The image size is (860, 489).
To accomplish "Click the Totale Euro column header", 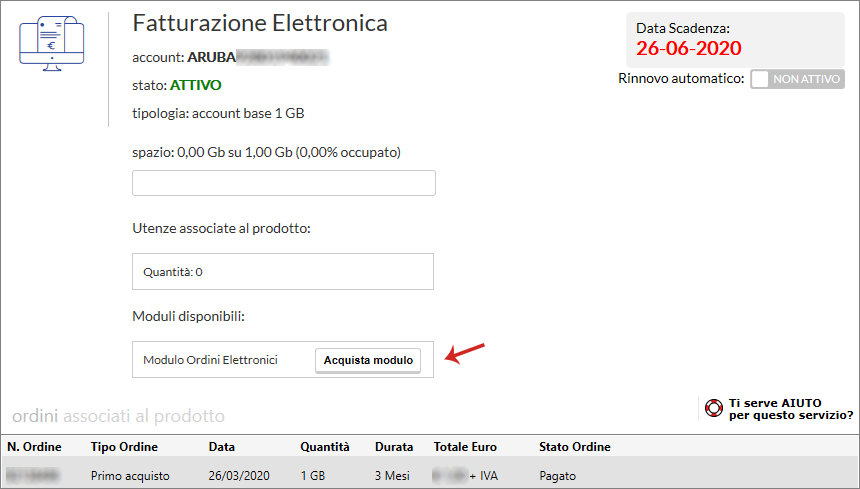I will [x=465, y=447].
